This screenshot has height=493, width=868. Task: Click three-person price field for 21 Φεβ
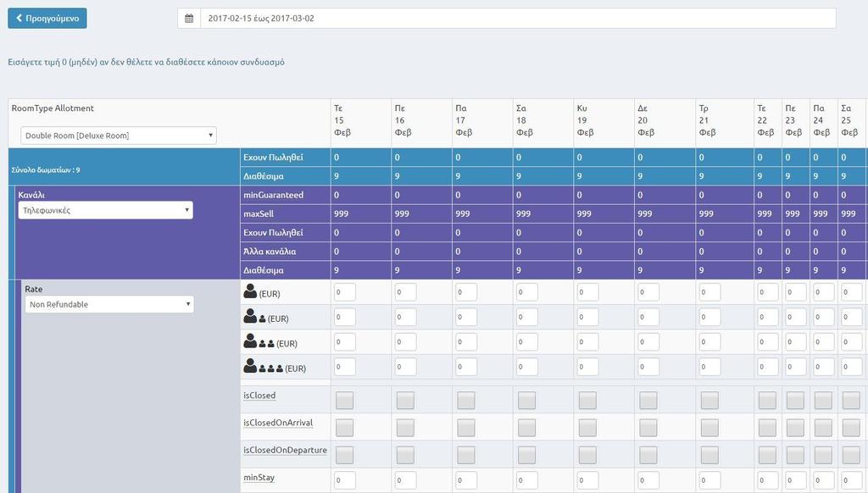[709, 342]
